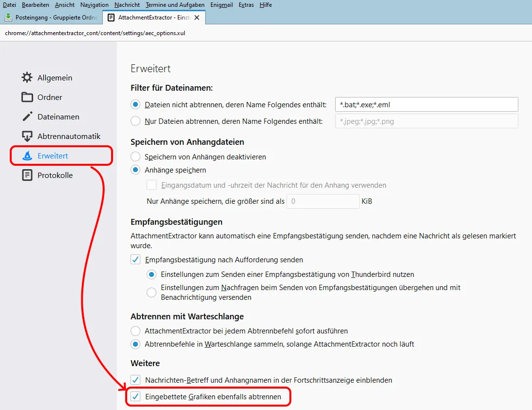Select Nur Dateien abtrennen radio option
532x410 pixels.
pos(135,121)
